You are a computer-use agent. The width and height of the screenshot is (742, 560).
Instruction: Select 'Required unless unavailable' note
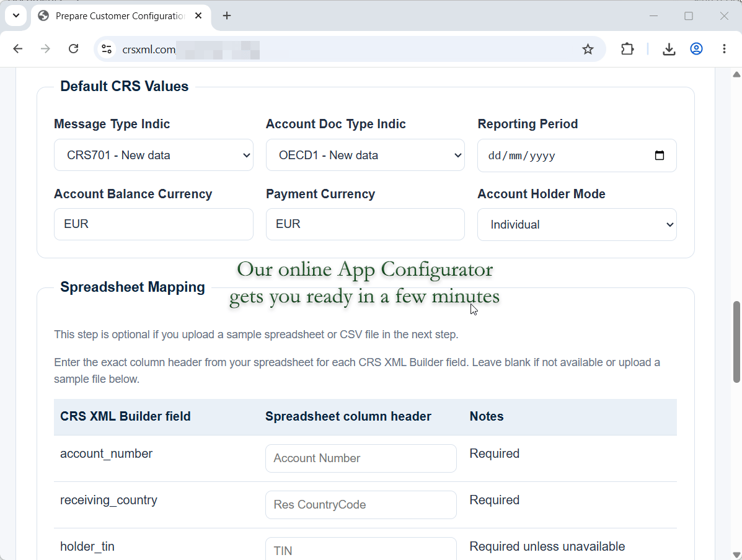tap(547, 546)
